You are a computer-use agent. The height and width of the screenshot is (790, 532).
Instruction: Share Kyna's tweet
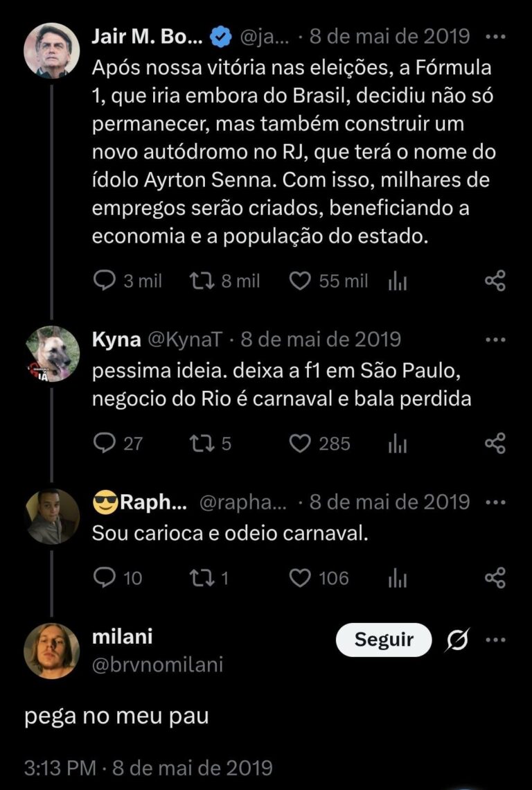[x=495, y=443]
